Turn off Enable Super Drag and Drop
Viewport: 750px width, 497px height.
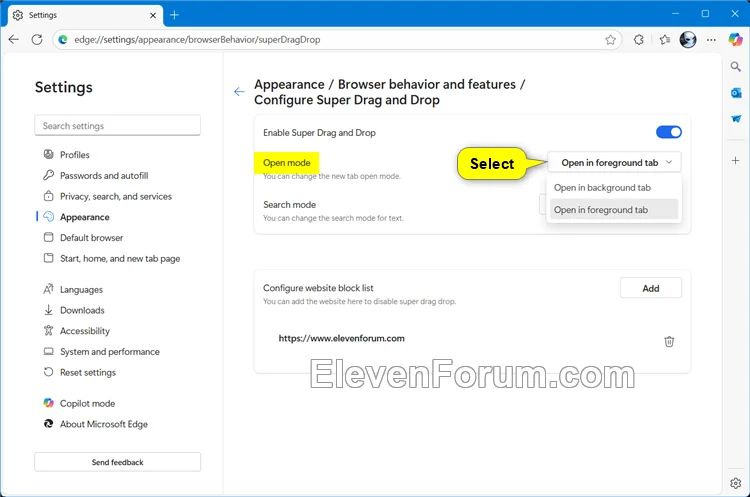[669, 132]
